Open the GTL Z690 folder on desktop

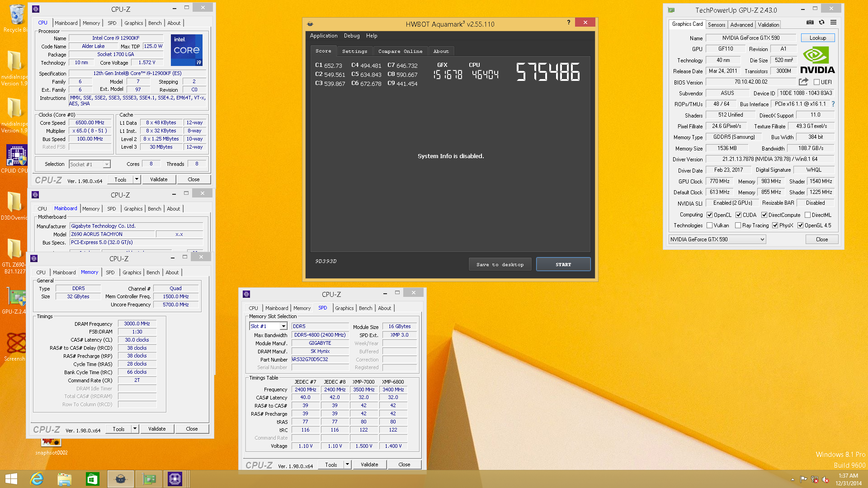click(14, 256)
